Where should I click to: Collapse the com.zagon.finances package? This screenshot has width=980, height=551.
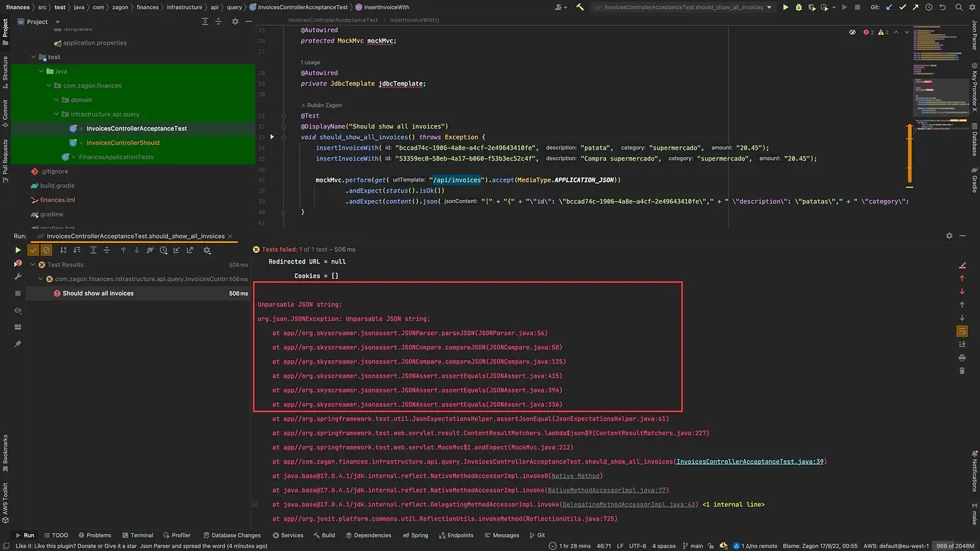click(48, 85)
